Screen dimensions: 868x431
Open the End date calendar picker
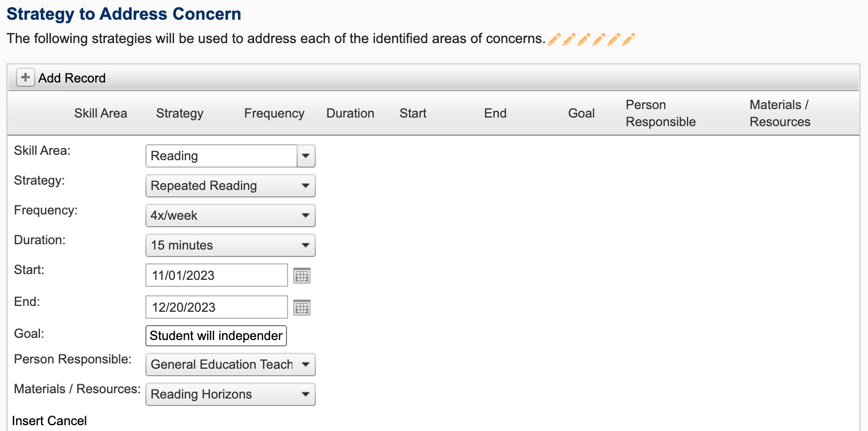302,308
